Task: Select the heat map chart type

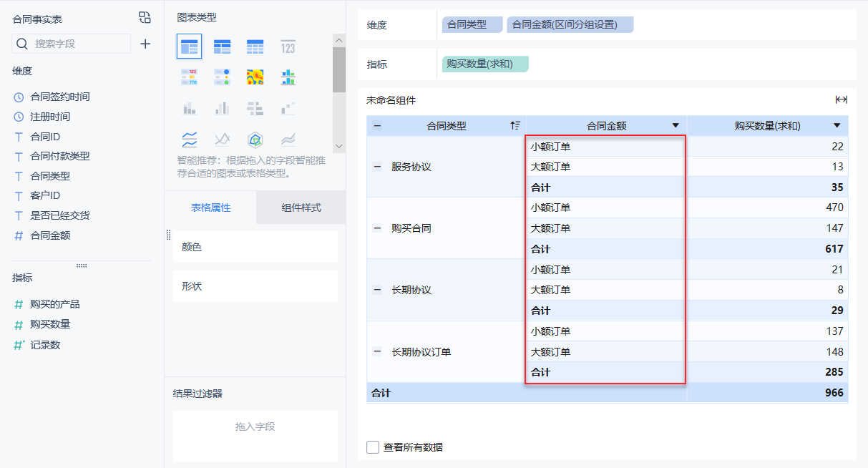Action: pos(255,77)
